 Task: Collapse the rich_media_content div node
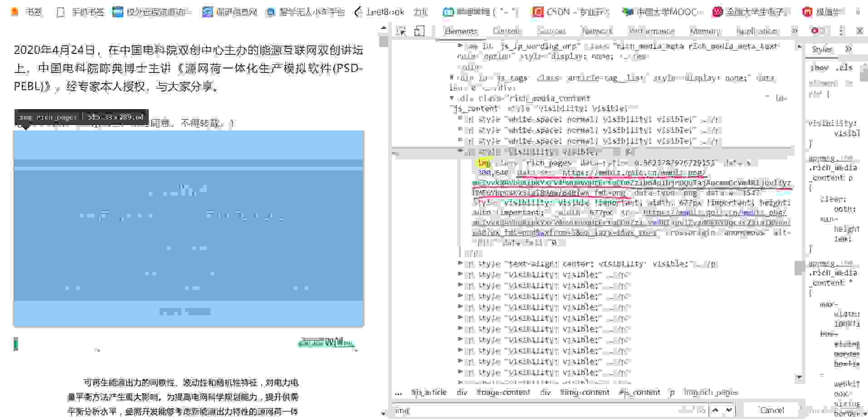[451, 98]
